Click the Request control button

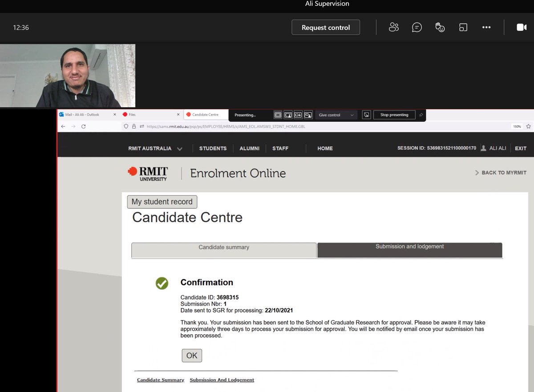326,28
